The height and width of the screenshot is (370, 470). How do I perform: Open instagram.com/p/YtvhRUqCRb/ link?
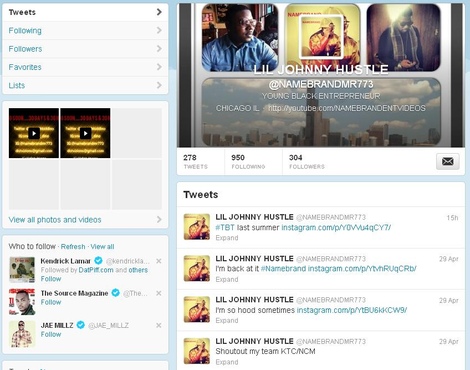coord(362,269)
